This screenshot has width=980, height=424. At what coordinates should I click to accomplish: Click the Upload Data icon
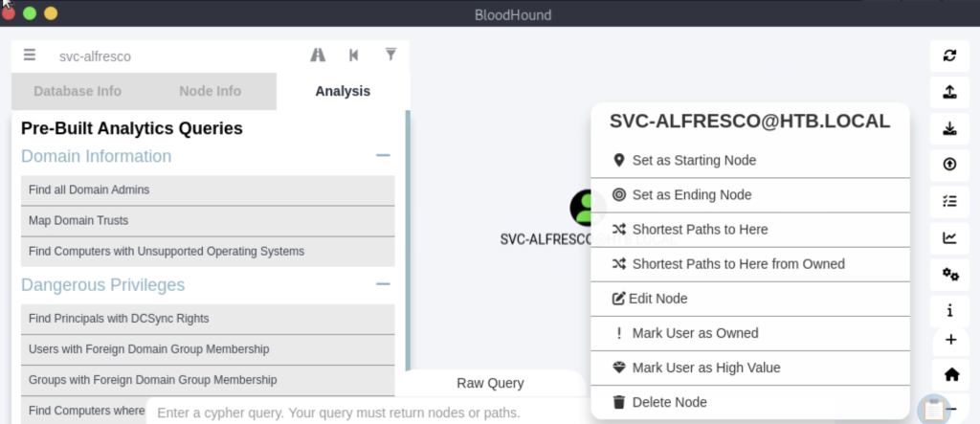coord(949,165)
